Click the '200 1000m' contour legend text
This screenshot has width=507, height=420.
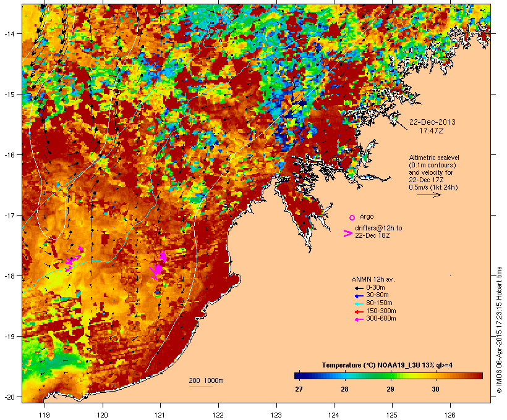coord(206,380)
